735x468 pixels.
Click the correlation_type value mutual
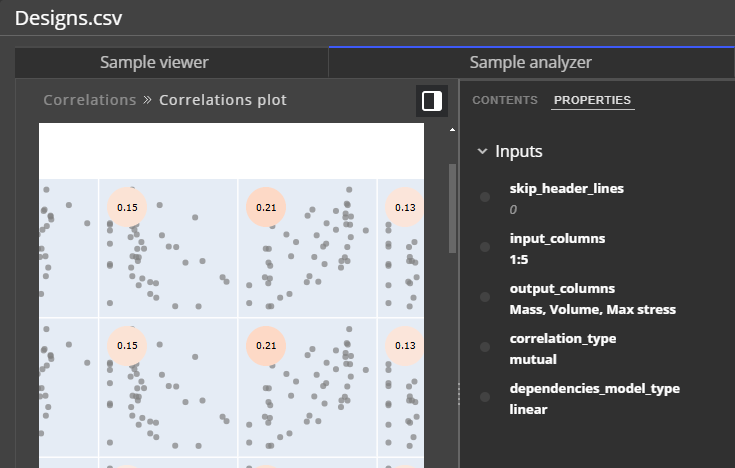533,359
